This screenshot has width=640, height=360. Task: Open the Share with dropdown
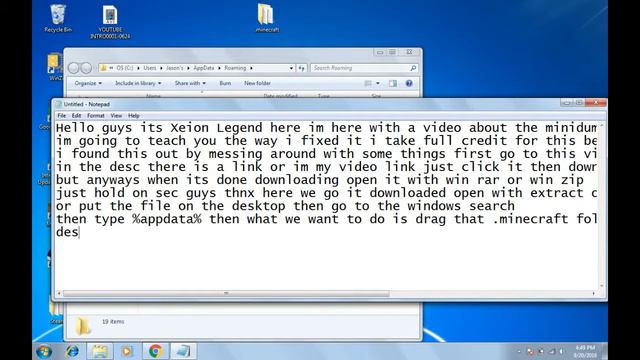tap(190, 83)
